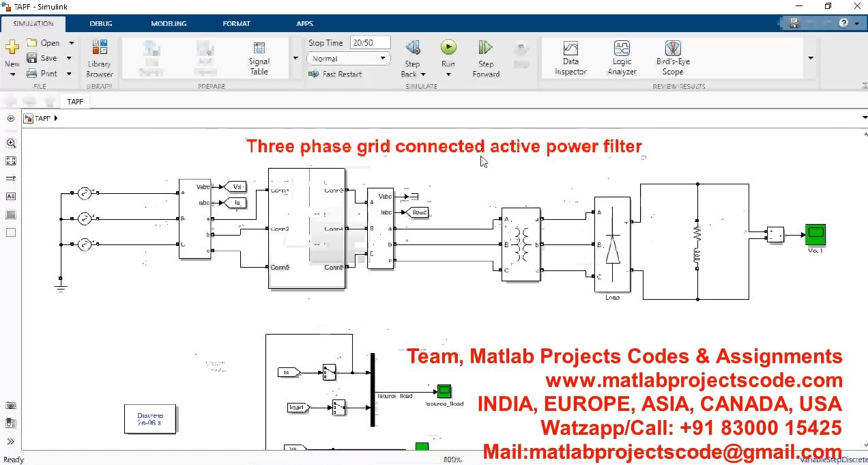Open the Normal simulation mode dropdown

click(x=348, y=59)
